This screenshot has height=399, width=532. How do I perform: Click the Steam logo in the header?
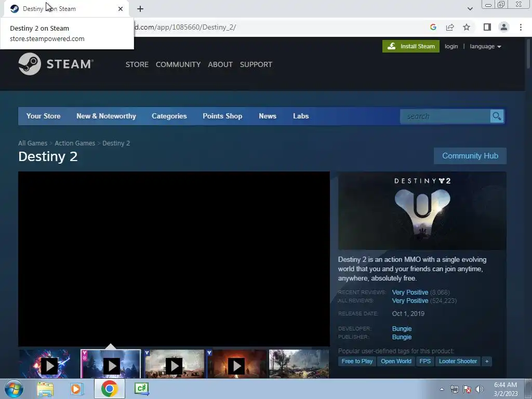pos(56,64)
